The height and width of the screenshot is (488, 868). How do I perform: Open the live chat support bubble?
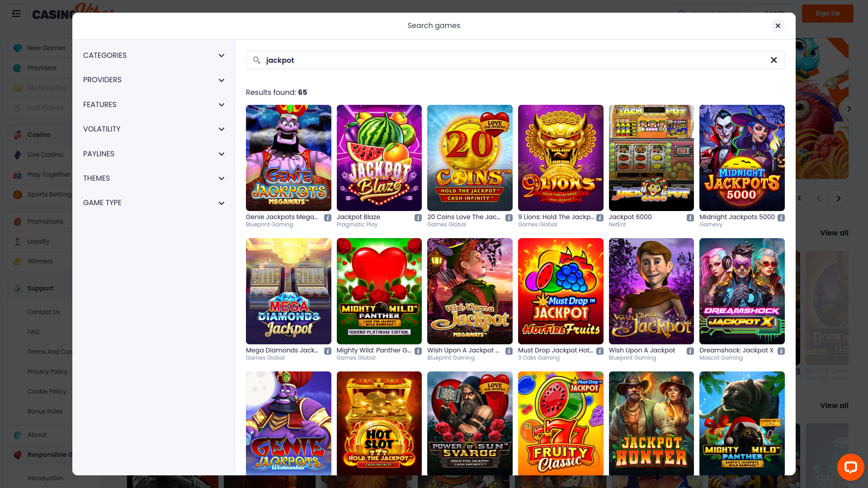[851, 467]
